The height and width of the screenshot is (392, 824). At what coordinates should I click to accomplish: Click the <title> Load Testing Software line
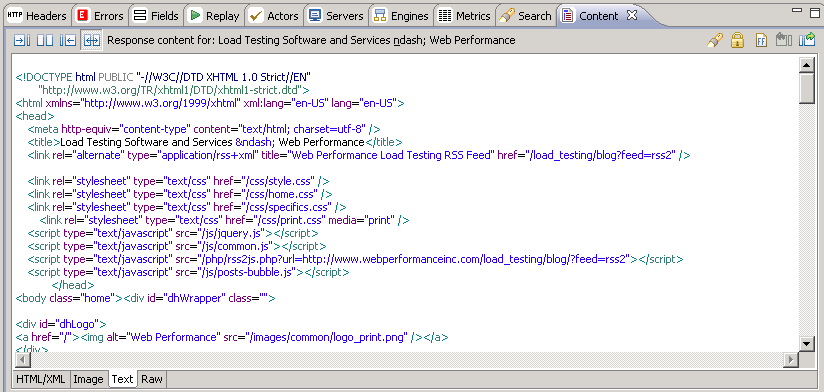point(215,142)
